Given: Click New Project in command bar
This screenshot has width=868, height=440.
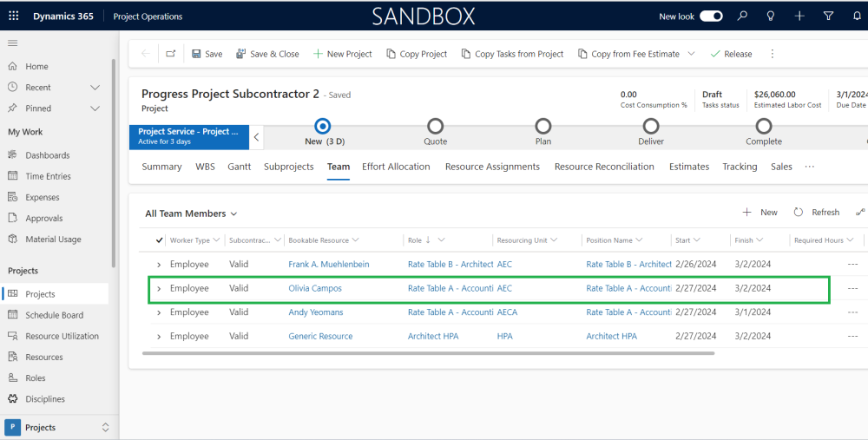Looking at the screenshot, I should 343,54.
